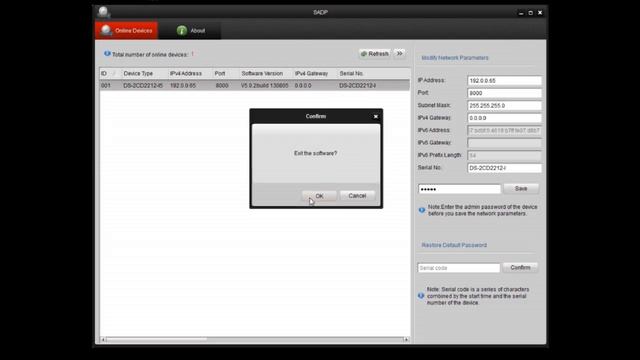Click the horizontal scrollbar thumb

tap(157, 339)
